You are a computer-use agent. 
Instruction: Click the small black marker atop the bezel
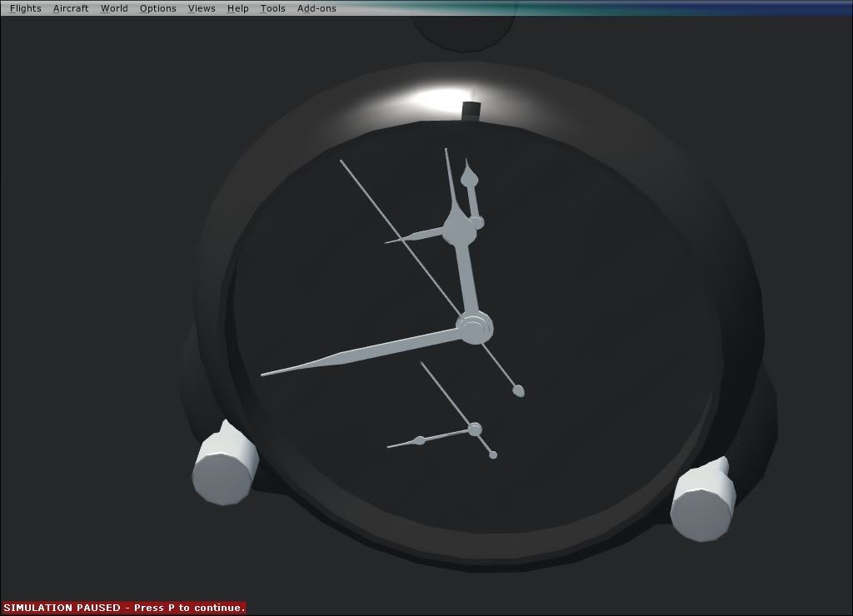tap(471, 111)
